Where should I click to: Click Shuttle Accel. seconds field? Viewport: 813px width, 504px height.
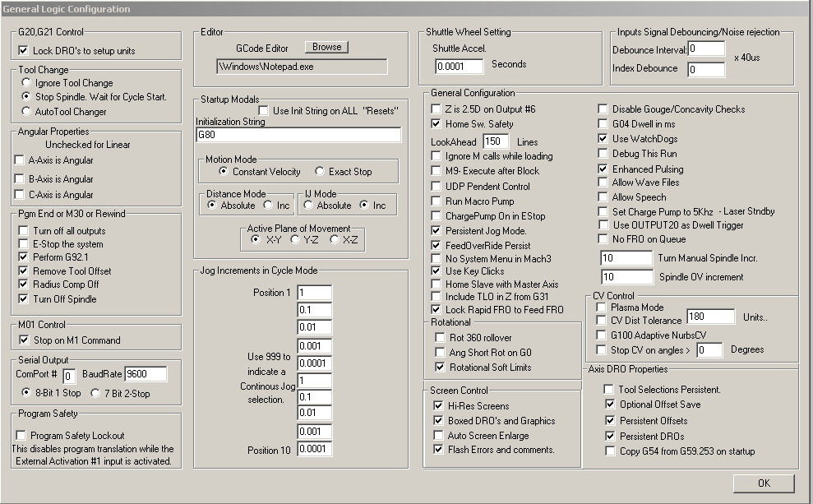click(x=459, y=66)
